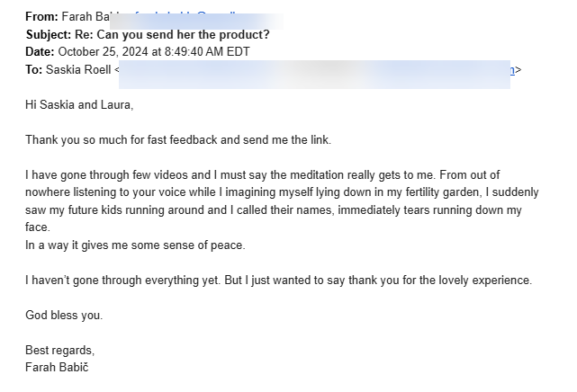
Task: Click the 'To:' header label
Action: [x=34, y=68]
